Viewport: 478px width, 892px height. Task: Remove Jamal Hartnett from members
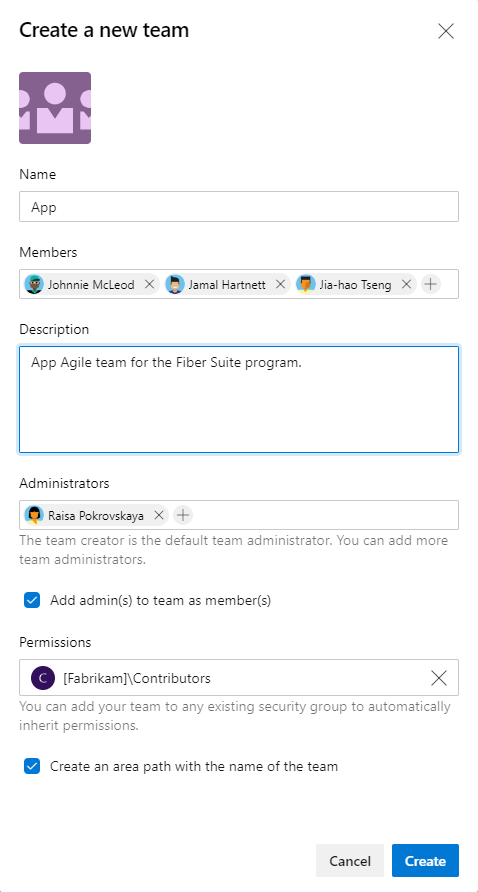[x=280, y=284]
